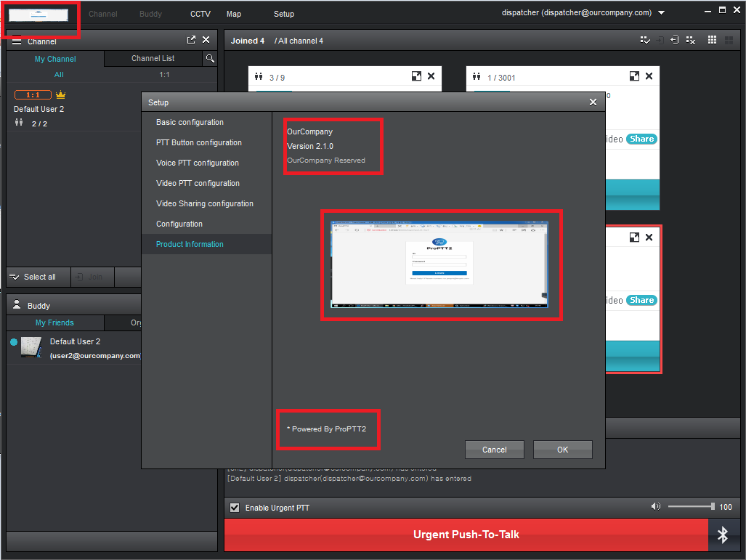Screen dimensions: 746x560
Task: Open the Channel panel hamburger menu
Action: click(17, 41)
